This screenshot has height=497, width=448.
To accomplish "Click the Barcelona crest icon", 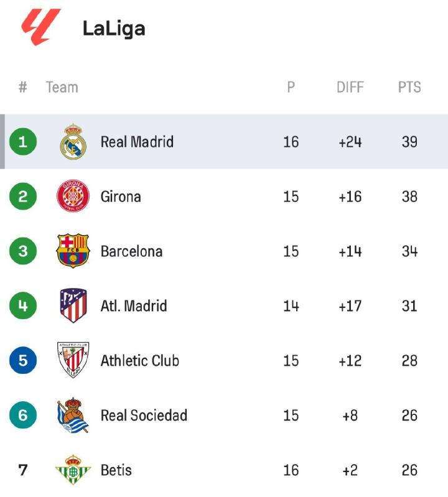I will coord(73,251).
